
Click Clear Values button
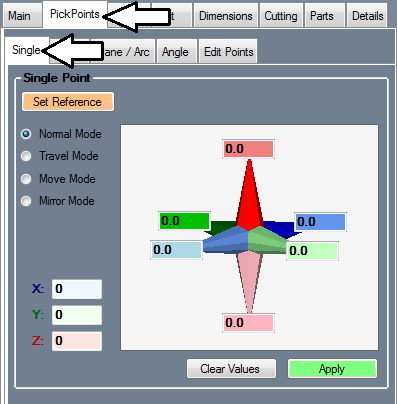tap(231, 369)
